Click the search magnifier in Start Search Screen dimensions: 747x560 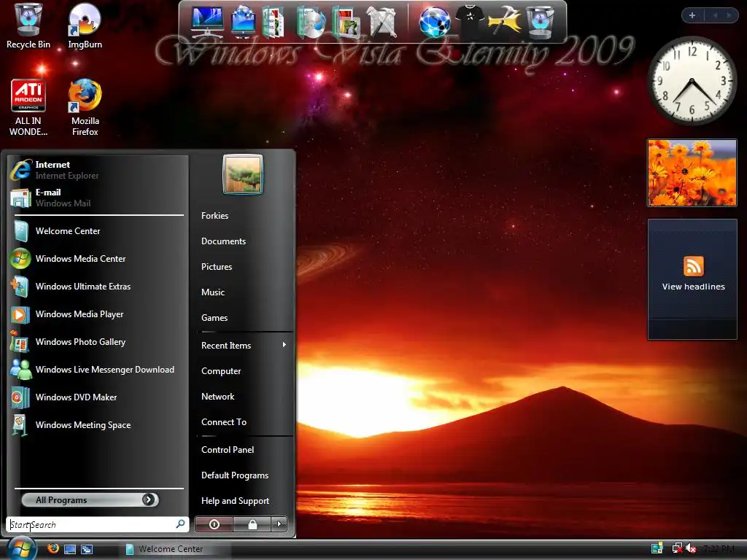click(181, 524)
